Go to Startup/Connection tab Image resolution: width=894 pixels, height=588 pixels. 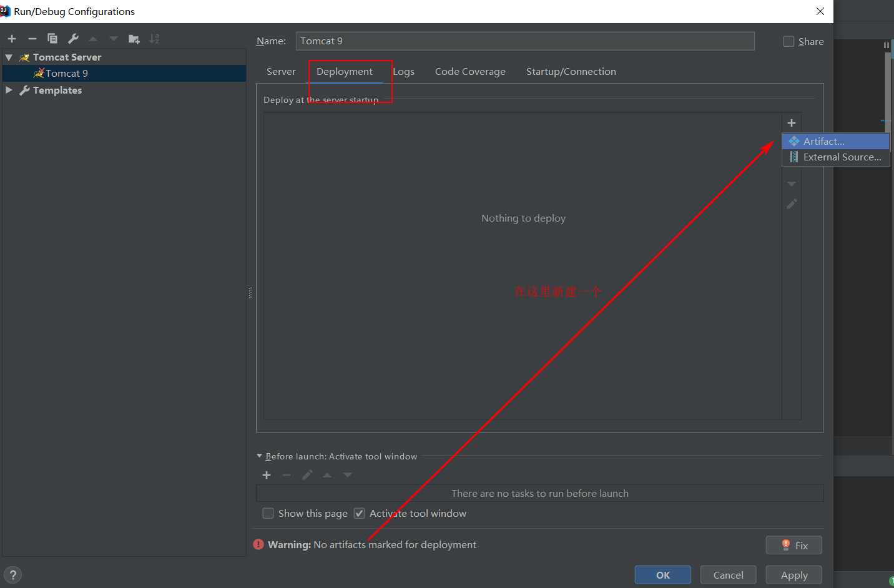tap(571, 72)
